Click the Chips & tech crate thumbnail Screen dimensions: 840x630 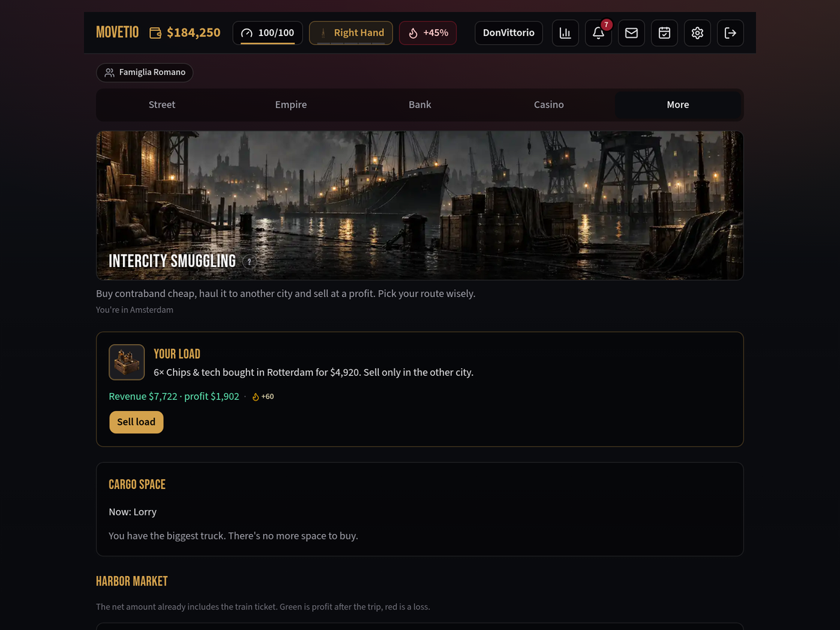tap(127, 362)
